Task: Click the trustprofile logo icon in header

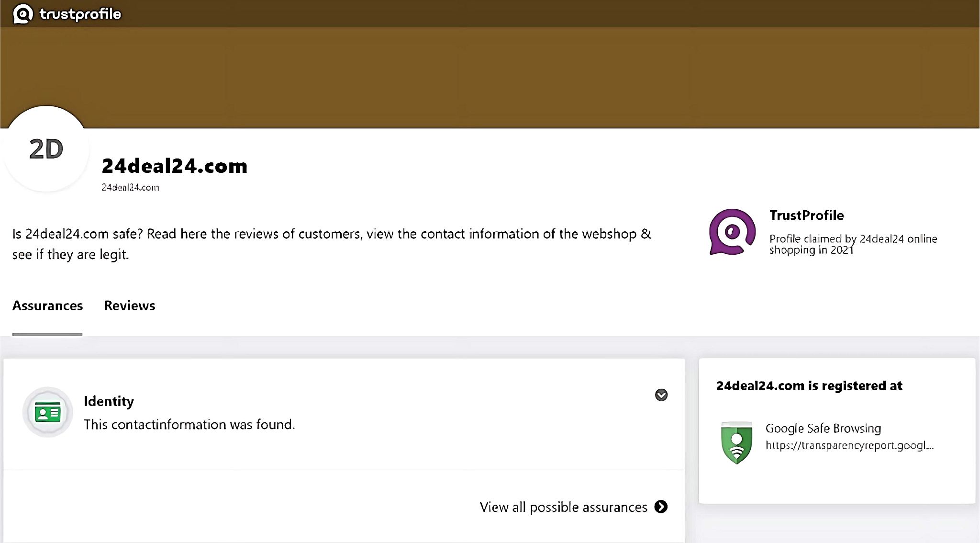Action: point(22,14)
